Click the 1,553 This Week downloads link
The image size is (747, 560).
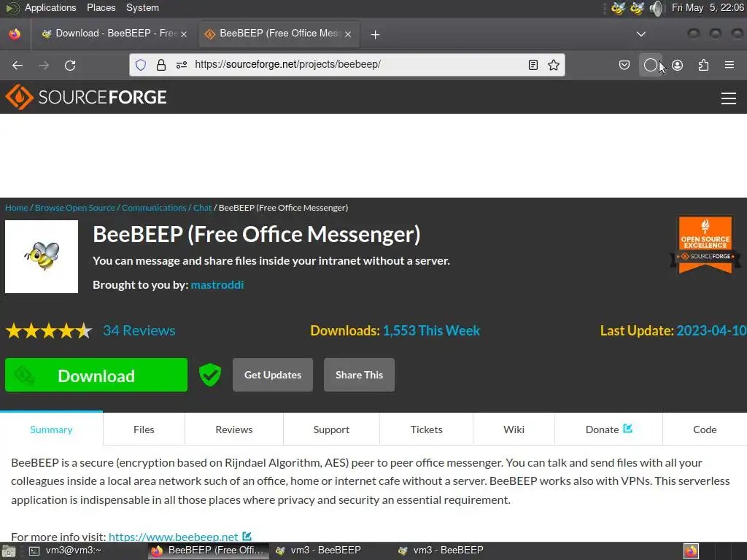pyautogui.click(x=431, y=330)
